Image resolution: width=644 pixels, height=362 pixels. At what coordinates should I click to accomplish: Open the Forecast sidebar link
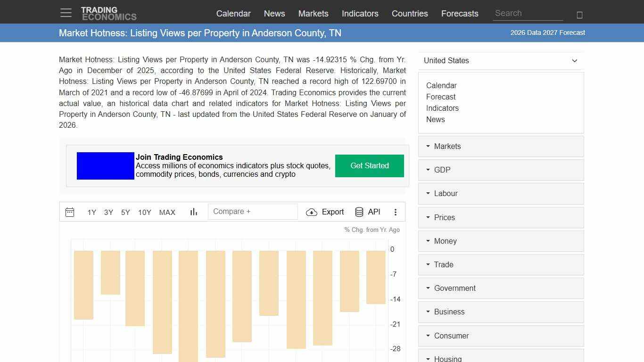441,97
